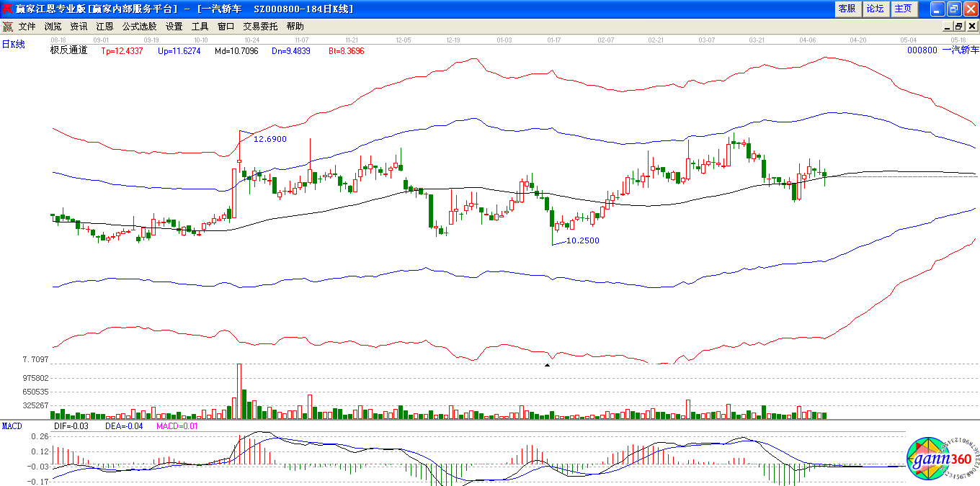Open the 窗口 menu
This screenshot has width=980, height=486.
click(x=226, y=26)
